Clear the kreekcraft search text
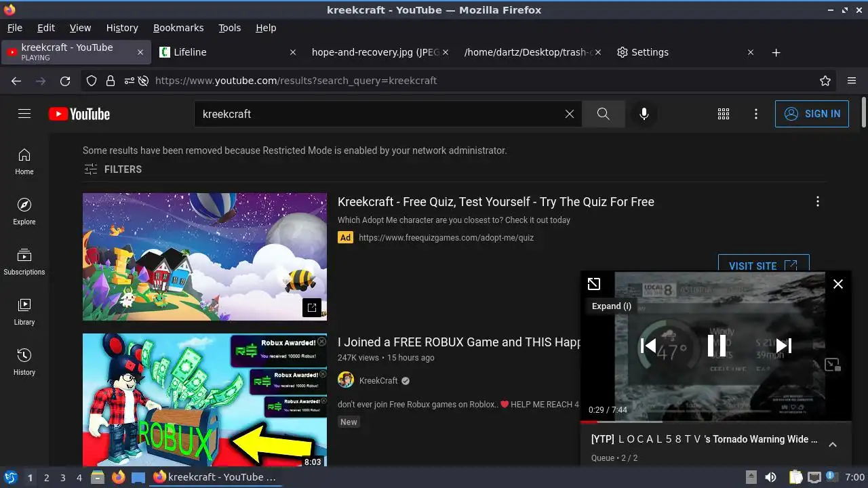868x488 pixels. click(570, 114)
